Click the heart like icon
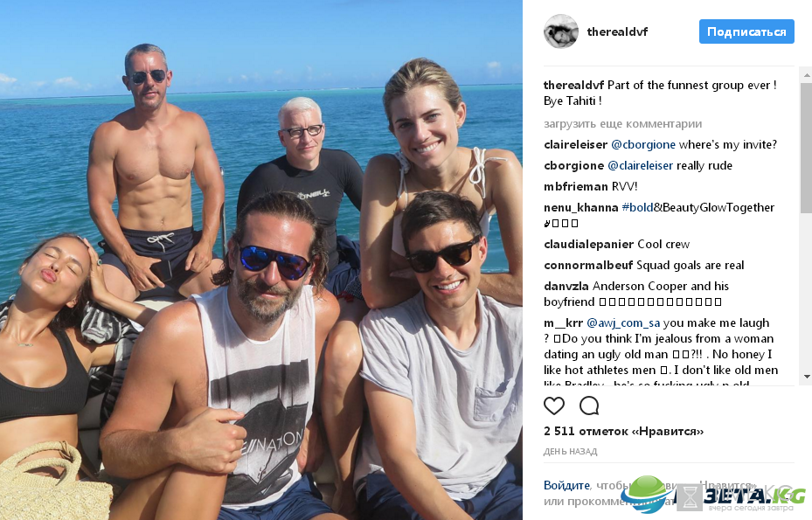812x520 pixels. (553, 406)
